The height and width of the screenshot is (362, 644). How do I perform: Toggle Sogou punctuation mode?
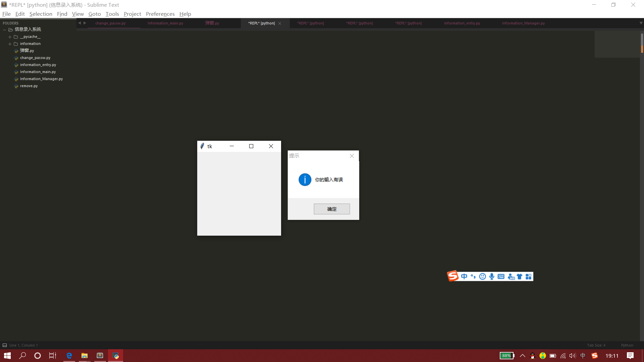[x=473, y=277]
